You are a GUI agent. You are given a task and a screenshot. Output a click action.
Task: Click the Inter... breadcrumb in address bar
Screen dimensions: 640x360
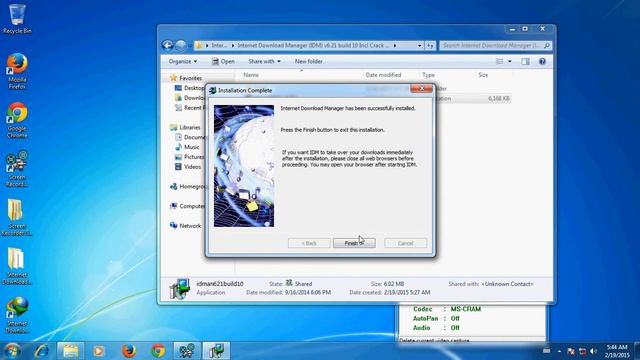tap(219, 46)
